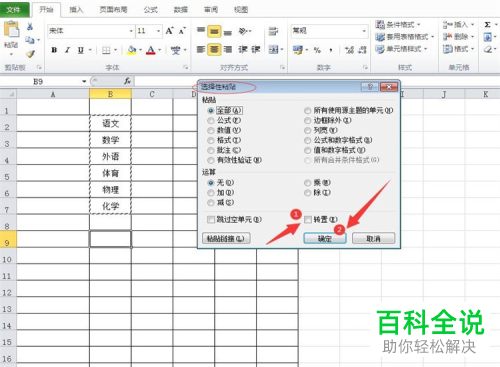Image resolution: width=500 pixels, height=367 pixels.
Task: Select the 格式 (Formats) radio button
Action: pyautogui.click(x=211, y=140)
